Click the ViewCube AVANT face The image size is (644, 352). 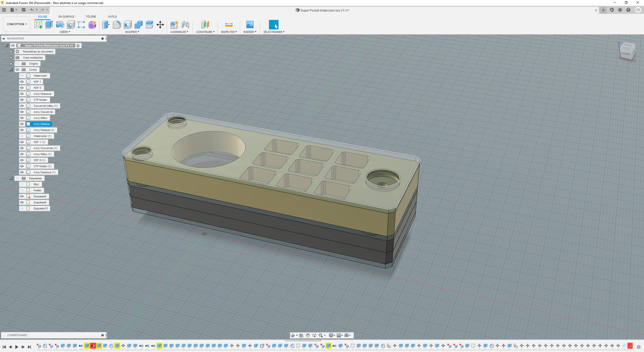[626, 54]
